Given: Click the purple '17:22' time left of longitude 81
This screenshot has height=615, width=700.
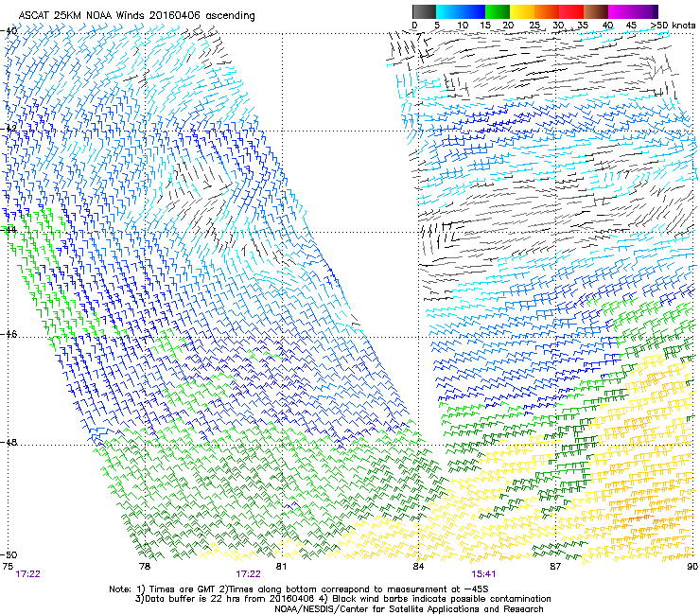Looking at the screenshot, I should (x=248, y=574).
